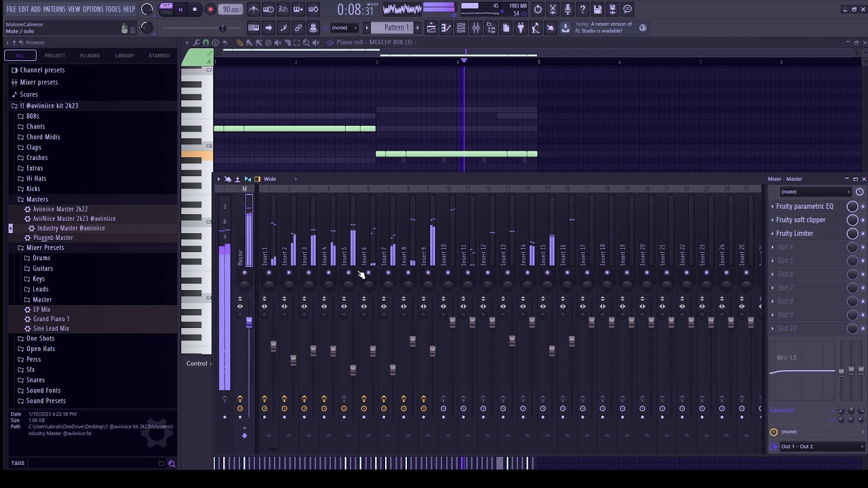The height and width of the screenshot is (488, 868).
Task: Click the link to controller chain icon
Action: pos(298,28)
